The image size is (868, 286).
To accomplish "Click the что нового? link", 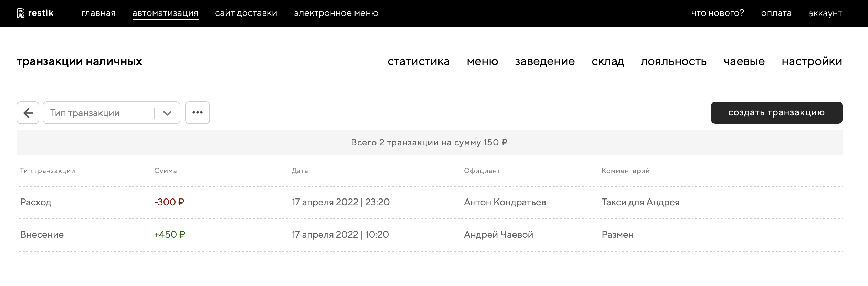I will click(718, 13).
